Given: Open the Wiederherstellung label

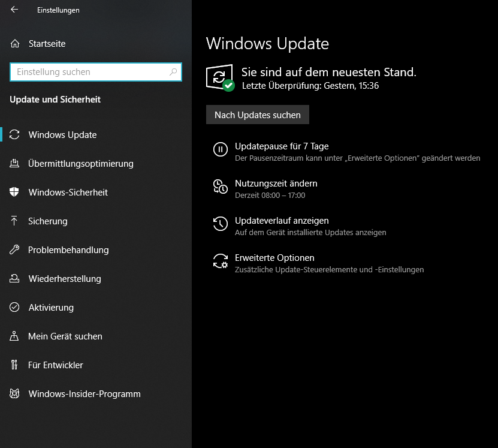Looking at the screenshot, I should 65,279.
